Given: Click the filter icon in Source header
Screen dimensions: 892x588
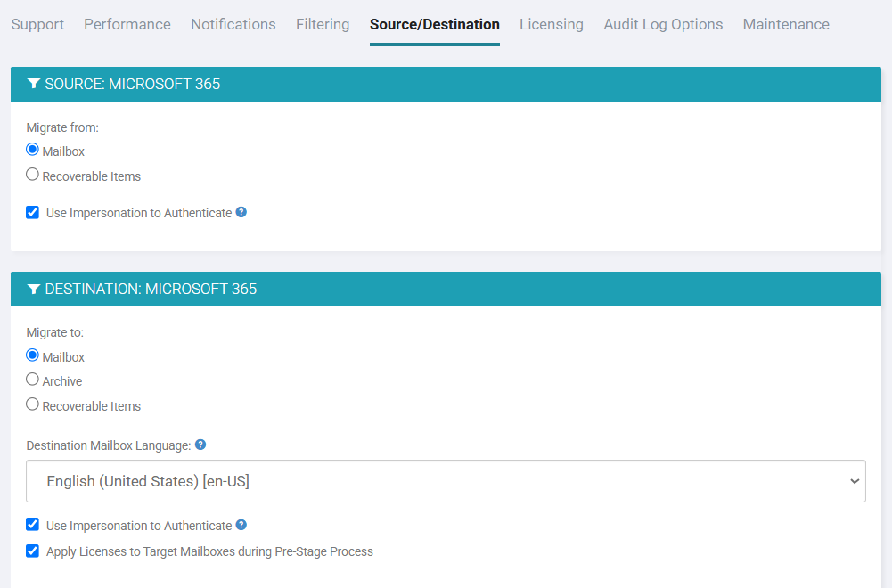Looking at the screenshot, I should [x=34, y=84].
